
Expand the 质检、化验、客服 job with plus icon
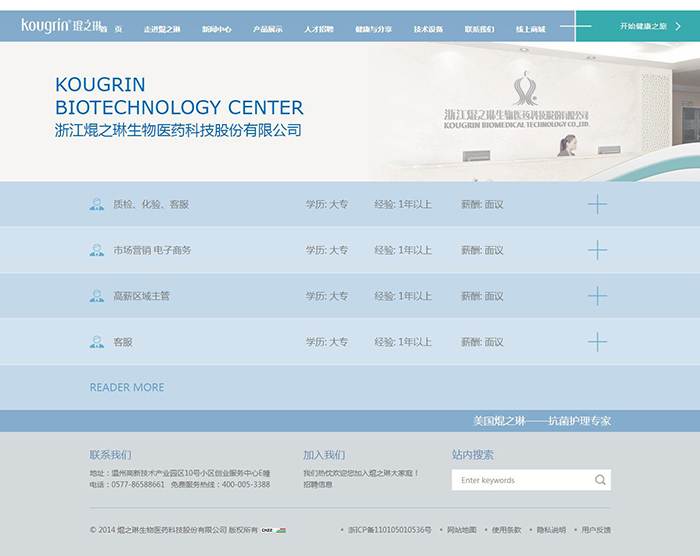click(597, 205)
